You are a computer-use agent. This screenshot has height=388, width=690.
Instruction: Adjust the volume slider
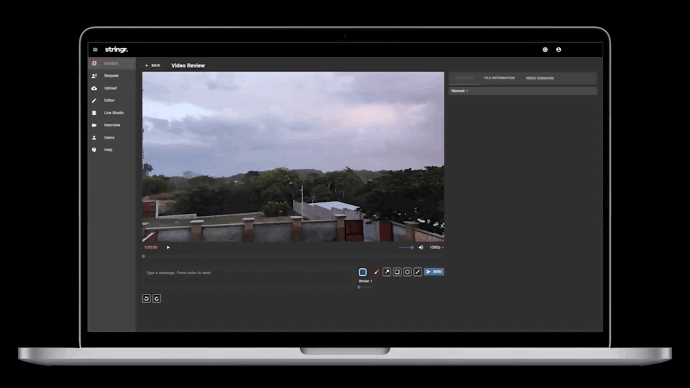(406, 247)
